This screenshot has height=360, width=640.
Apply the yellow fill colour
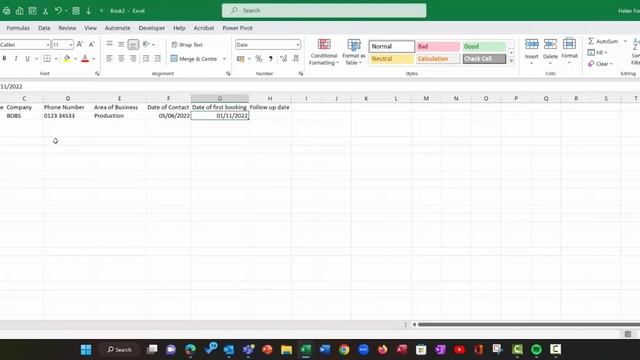[67, 59]
